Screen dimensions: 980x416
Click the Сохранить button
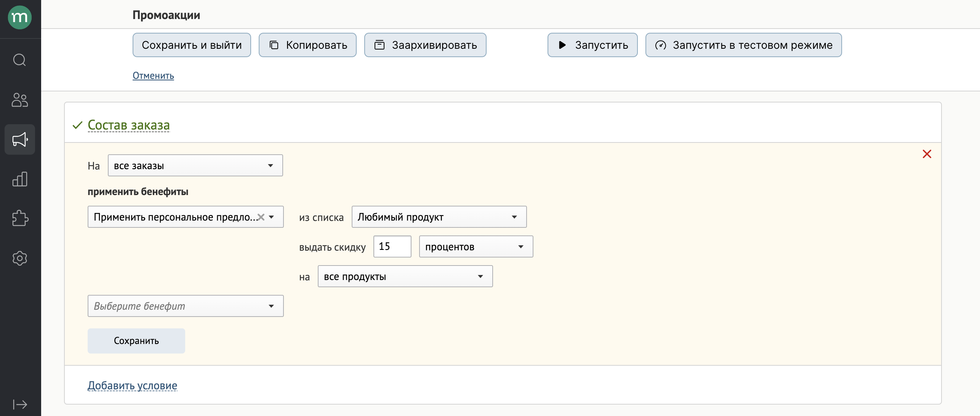(136, 341)
